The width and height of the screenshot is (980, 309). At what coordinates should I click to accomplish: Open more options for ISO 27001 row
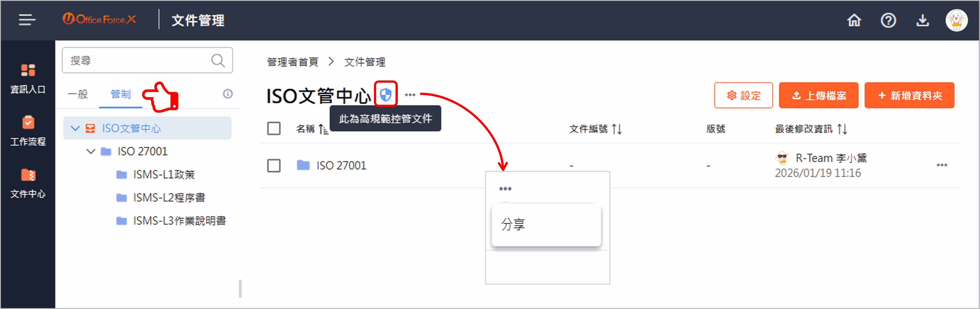pos(942,165)
